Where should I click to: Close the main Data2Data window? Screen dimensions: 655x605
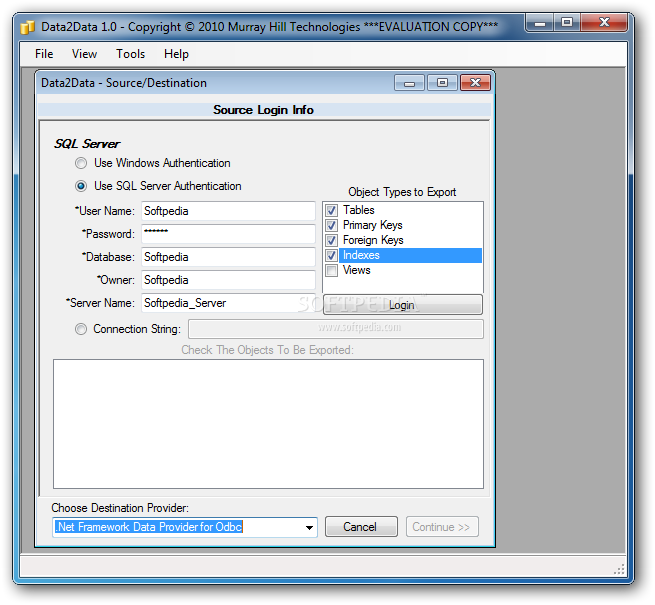[604, 23]
